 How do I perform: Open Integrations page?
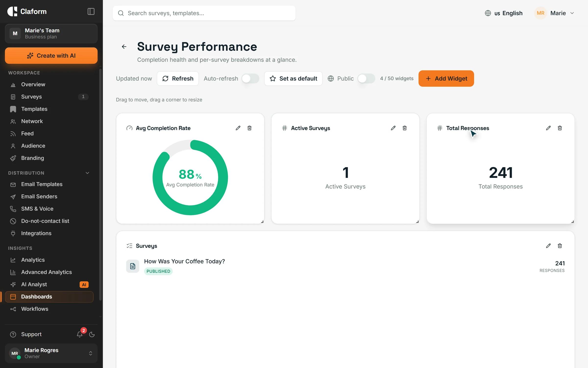click(x=49, y=233)
